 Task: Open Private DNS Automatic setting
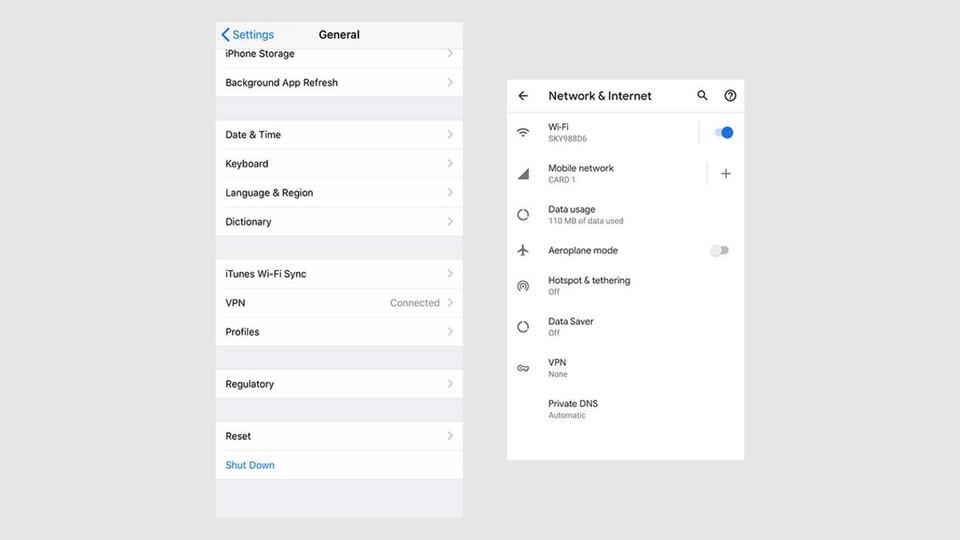pyautogui.click(x=626, y=409)
